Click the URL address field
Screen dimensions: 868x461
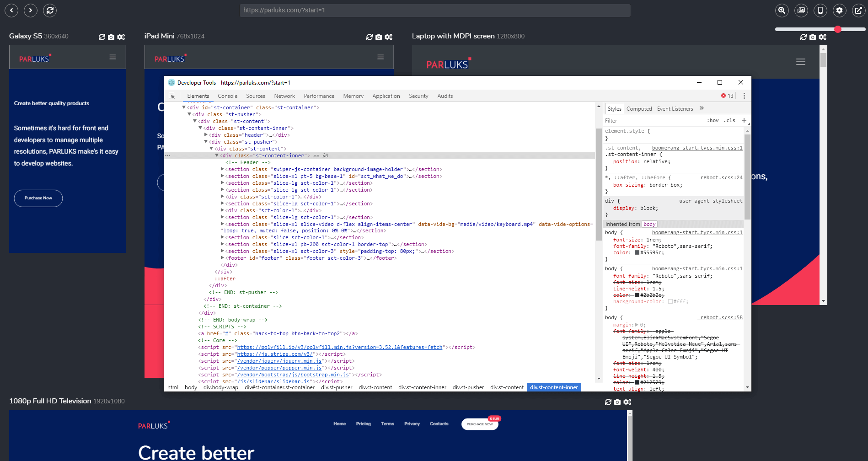click(435, 10)
